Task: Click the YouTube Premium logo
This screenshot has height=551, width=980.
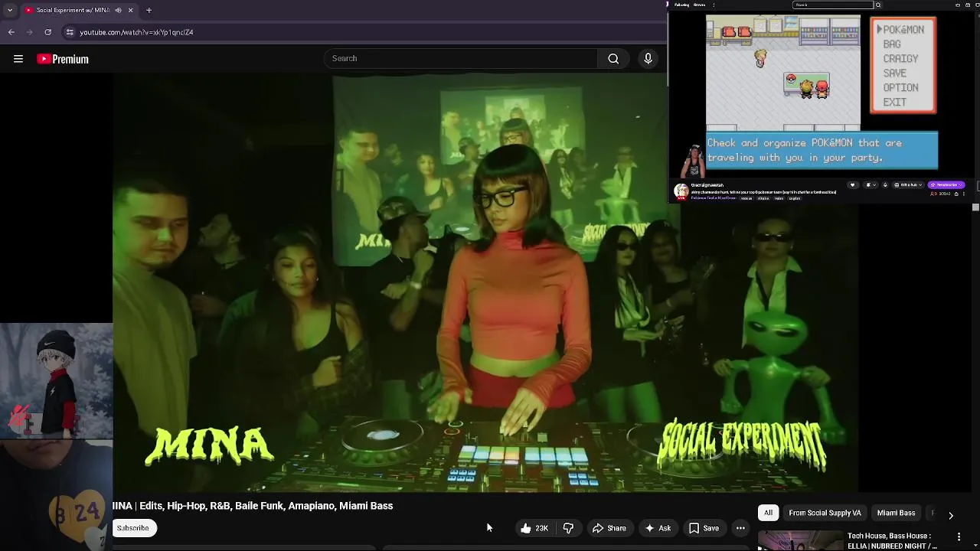Action: coord(63,59)
